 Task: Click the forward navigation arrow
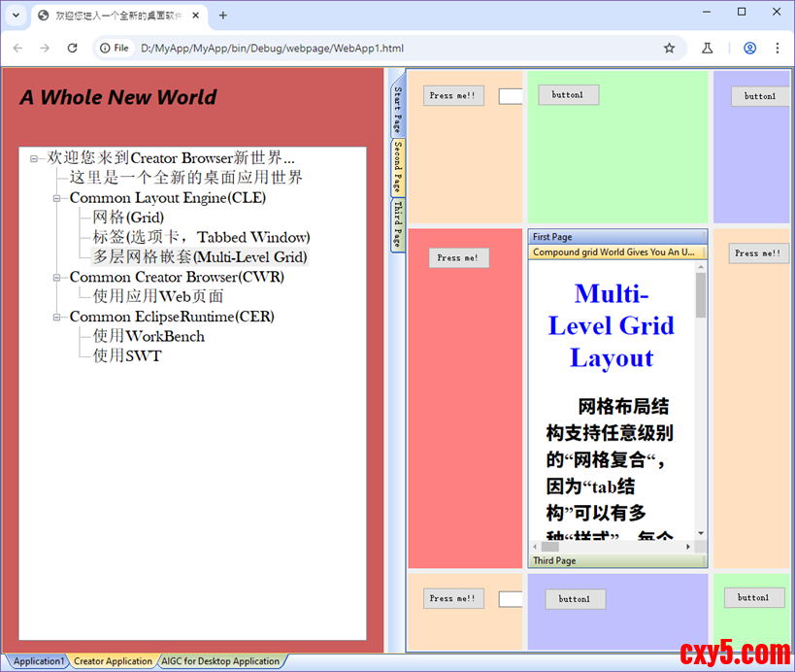coord(45,48)
